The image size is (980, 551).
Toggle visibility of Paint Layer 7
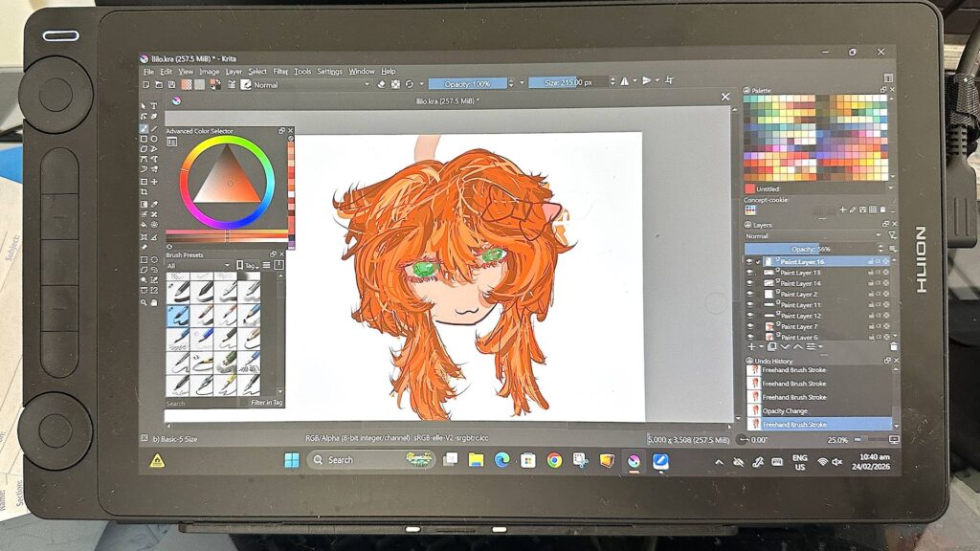click(x=749, y=326)
